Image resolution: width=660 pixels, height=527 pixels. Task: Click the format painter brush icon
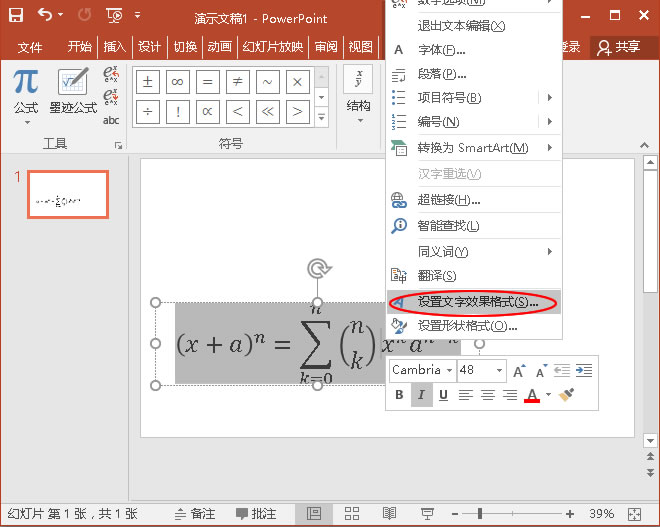coord(567,395)
